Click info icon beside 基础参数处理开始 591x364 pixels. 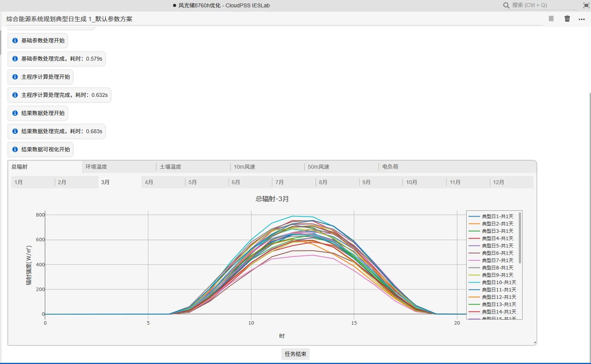coord(15,41)
